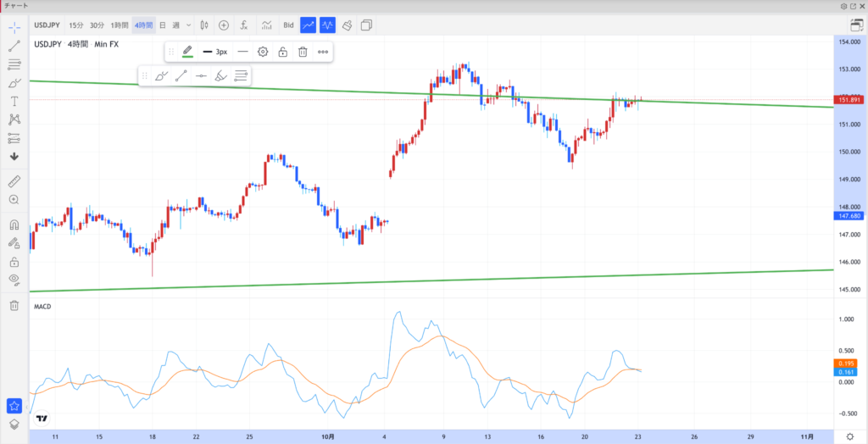This screenshot has width=868, height=444.
Task: Open the fx indicators menu
Action: pos(244,25)
